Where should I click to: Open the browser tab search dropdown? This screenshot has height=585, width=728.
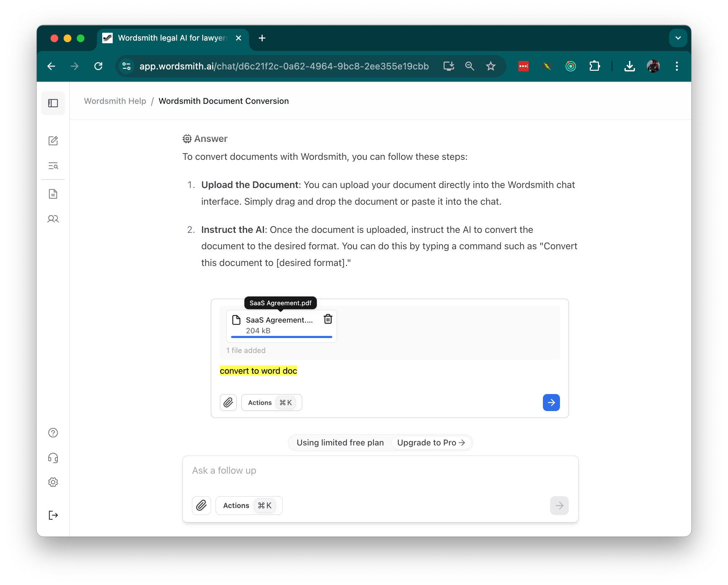[678, 38]
